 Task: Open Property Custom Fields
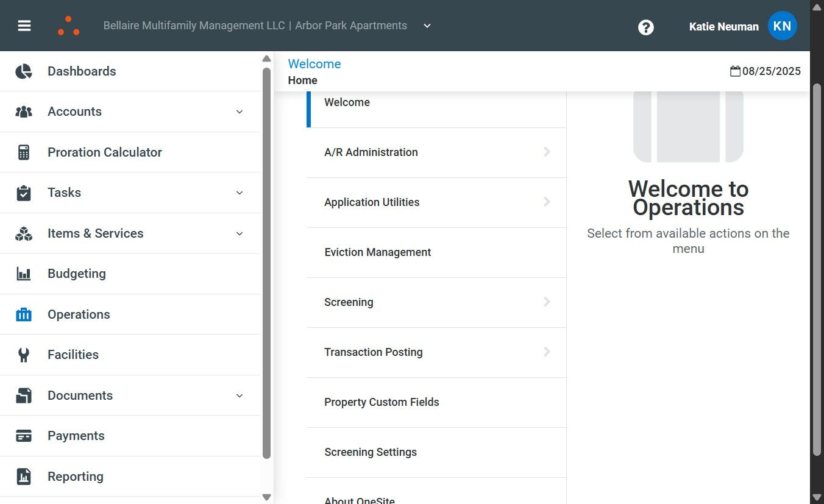click(382, 402)
